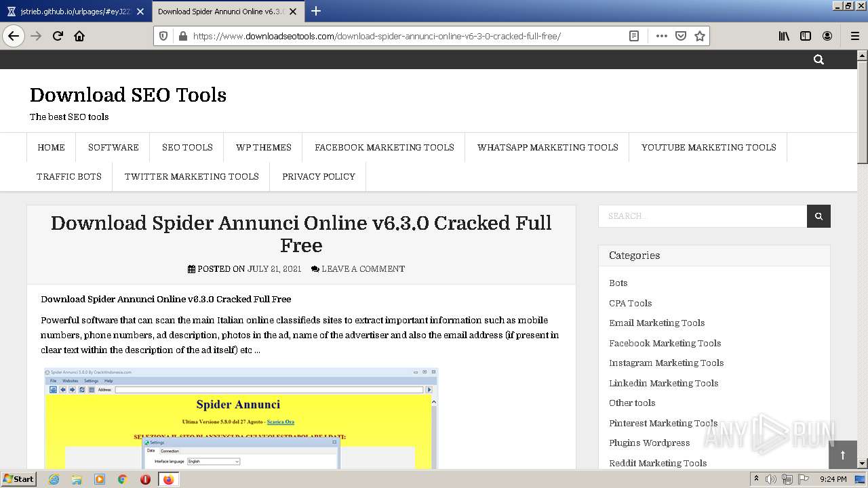Open the Firefox account icon
The height and width of the screenshot is (488, 868).
tap(827, 36)
